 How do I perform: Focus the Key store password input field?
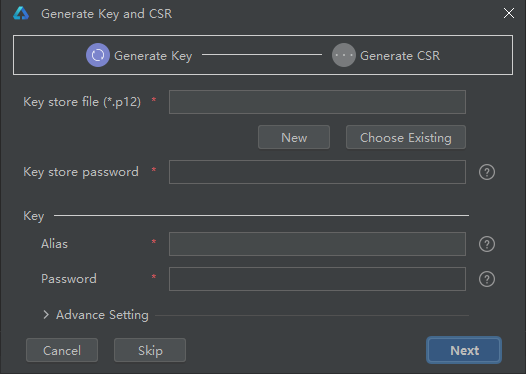(317, 172)
